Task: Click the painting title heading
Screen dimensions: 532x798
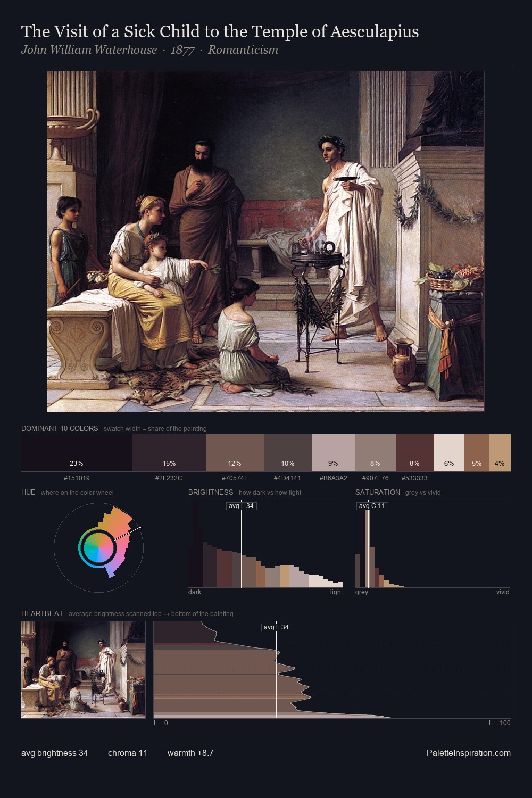Action: pos(220,32)
